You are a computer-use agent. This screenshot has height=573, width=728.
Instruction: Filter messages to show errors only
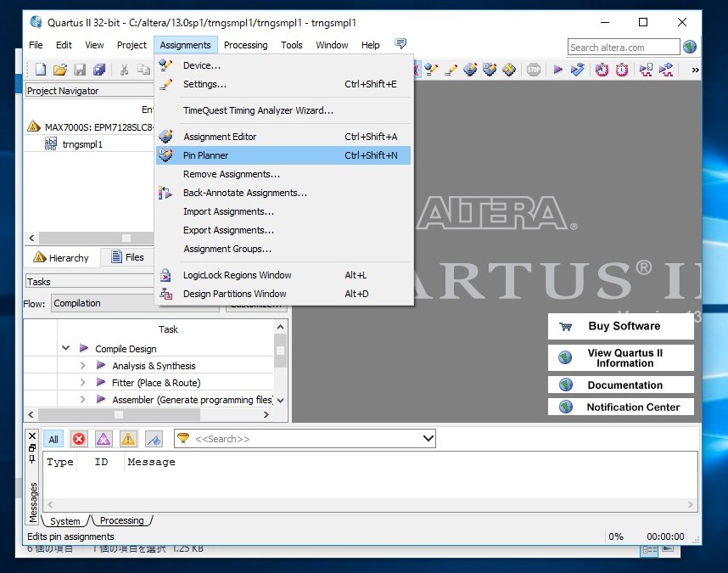[79, 439]
